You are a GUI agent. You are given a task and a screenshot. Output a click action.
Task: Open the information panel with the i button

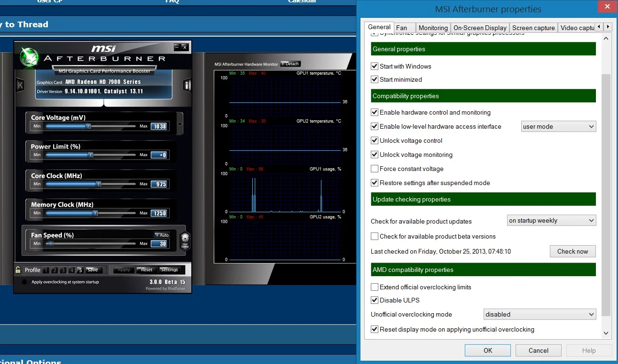[x=187, y=85]
